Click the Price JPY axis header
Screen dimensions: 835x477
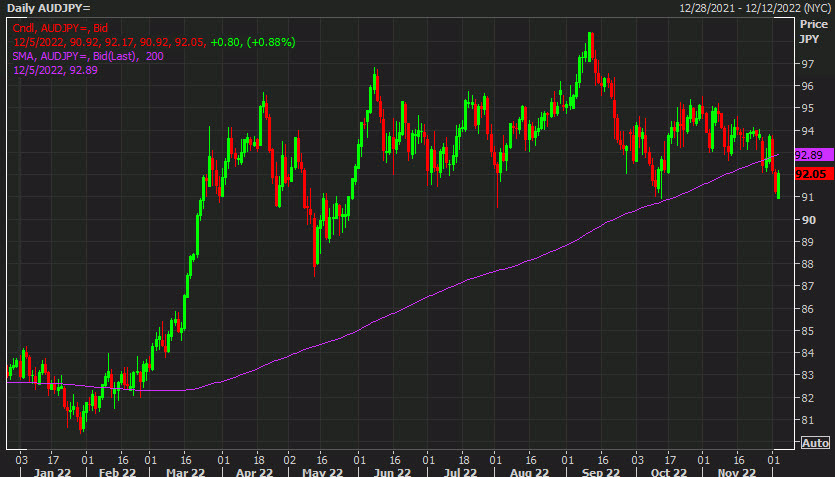point(813,31)
